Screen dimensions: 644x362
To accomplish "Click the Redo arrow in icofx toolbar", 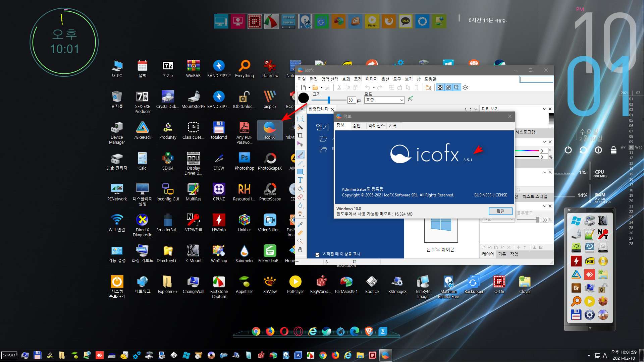I will (x=380, y=87).
